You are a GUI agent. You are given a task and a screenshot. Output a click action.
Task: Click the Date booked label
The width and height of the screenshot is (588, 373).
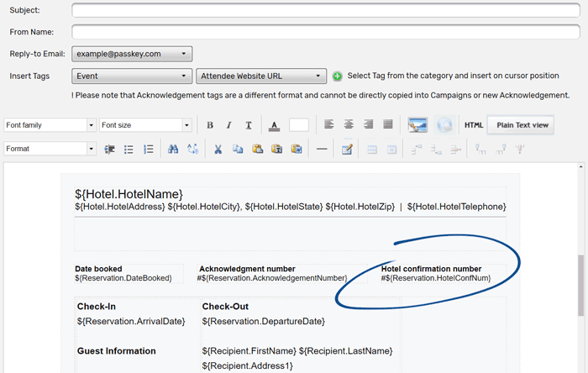tap(98, 269)
